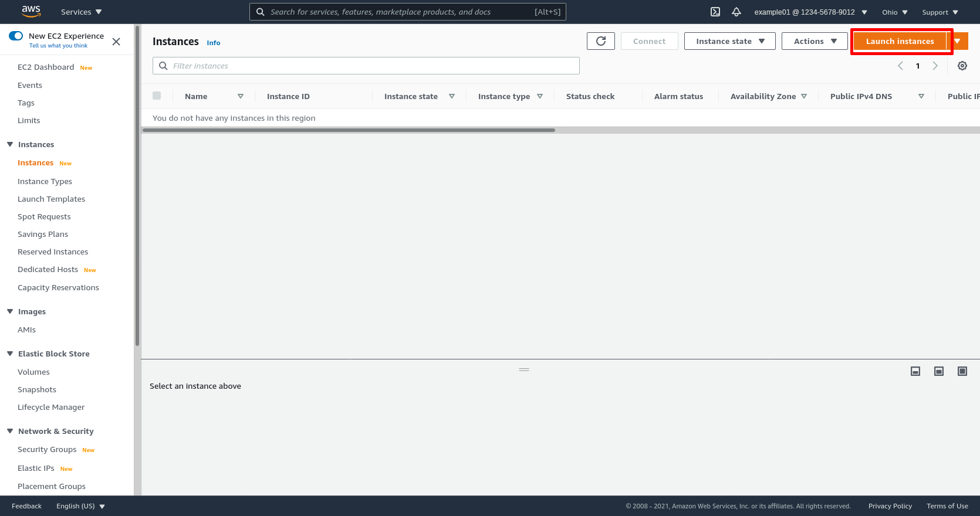
Task: Open Instance Types in sidebar
Action: tap(45, 181)
